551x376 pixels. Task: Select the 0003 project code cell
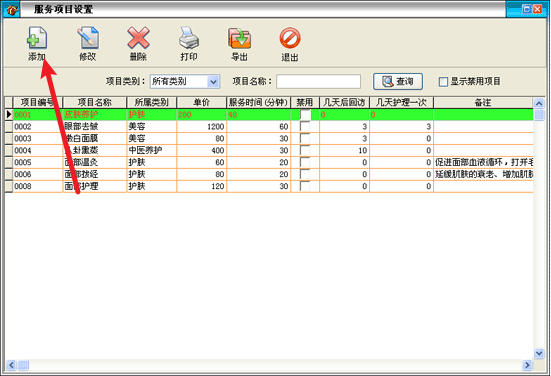coord(38,138)
